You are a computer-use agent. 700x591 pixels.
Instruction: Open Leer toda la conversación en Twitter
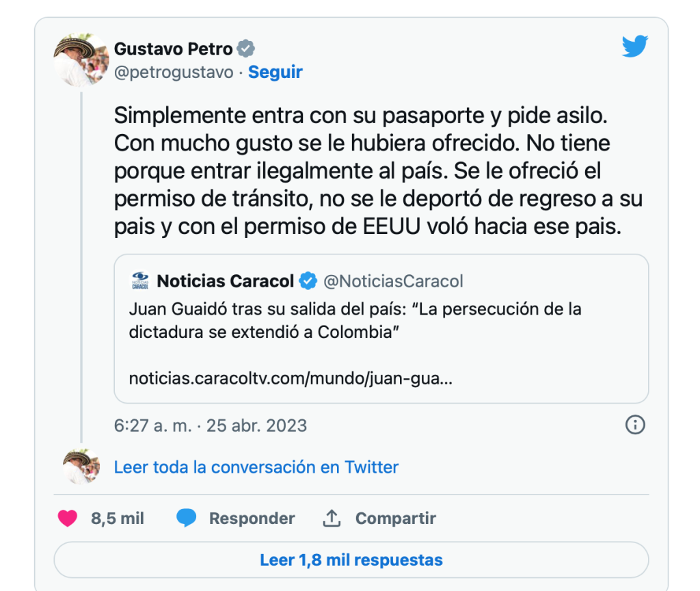[256, 467]
